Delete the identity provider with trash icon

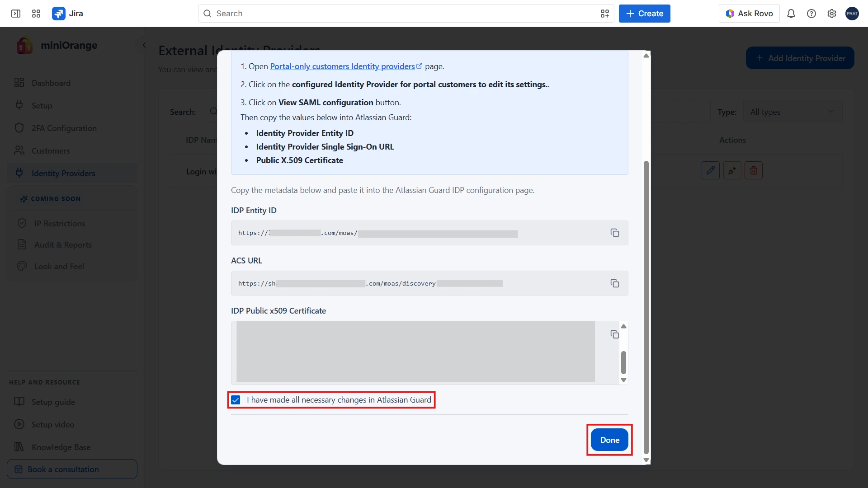point(754,170)
